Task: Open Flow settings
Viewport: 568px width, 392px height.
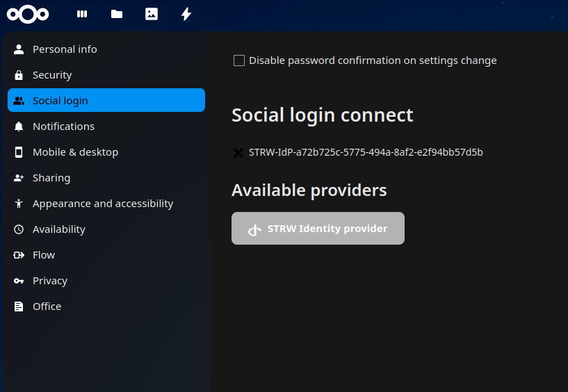Action: [44, 255]
